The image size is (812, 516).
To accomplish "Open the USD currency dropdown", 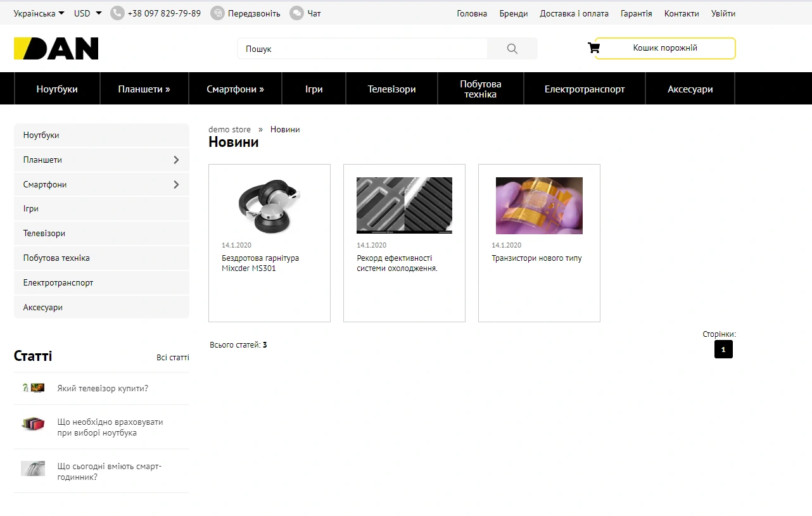I will coord(87,13).
